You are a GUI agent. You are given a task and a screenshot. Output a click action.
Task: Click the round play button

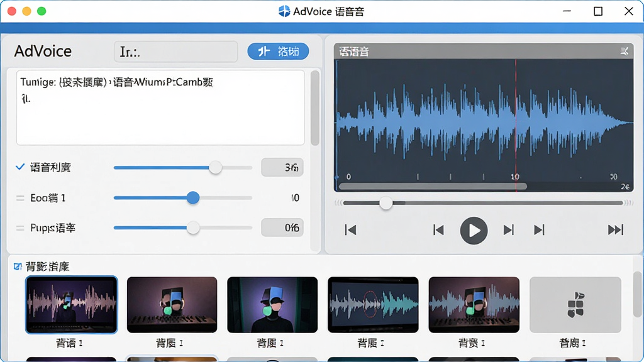pyautogui.click(x=474, y=230)
